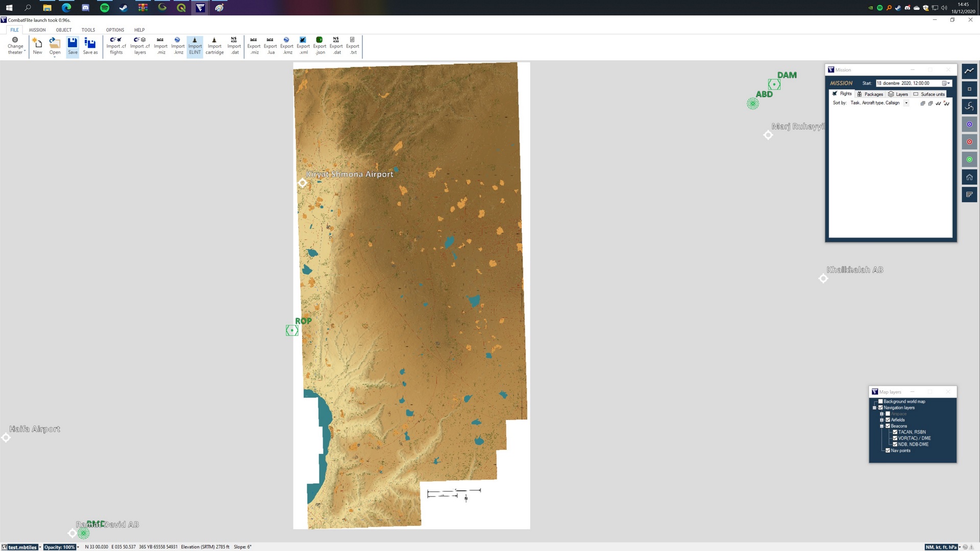Toggle the Nav points checkbox
980x551 pixels.
[x=888, y=450]
